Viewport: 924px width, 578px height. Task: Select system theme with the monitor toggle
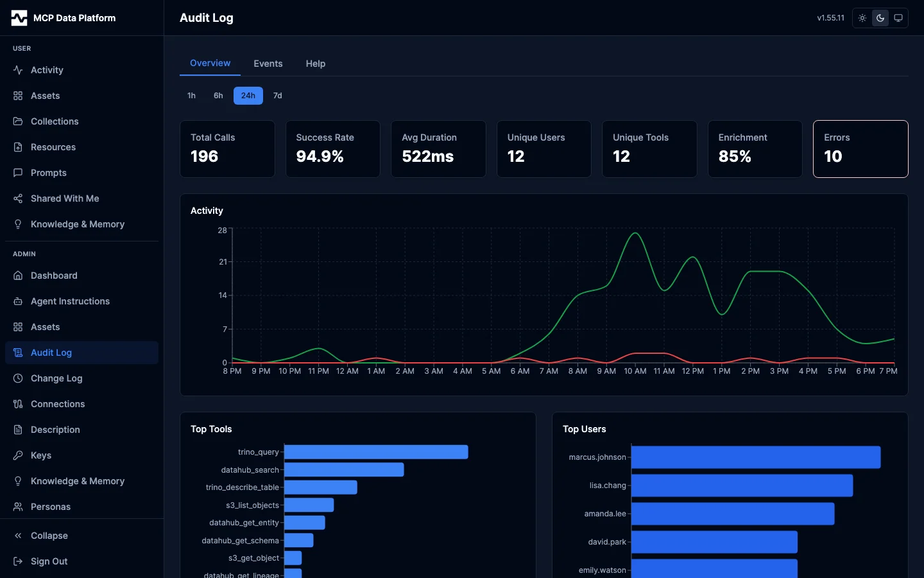898,18
